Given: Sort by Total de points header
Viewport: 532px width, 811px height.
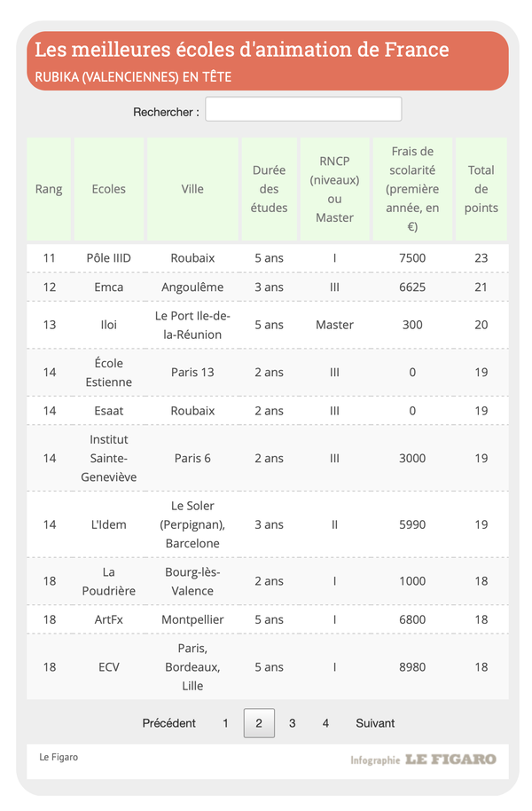Looking at the screenshot, I should 481,189.
